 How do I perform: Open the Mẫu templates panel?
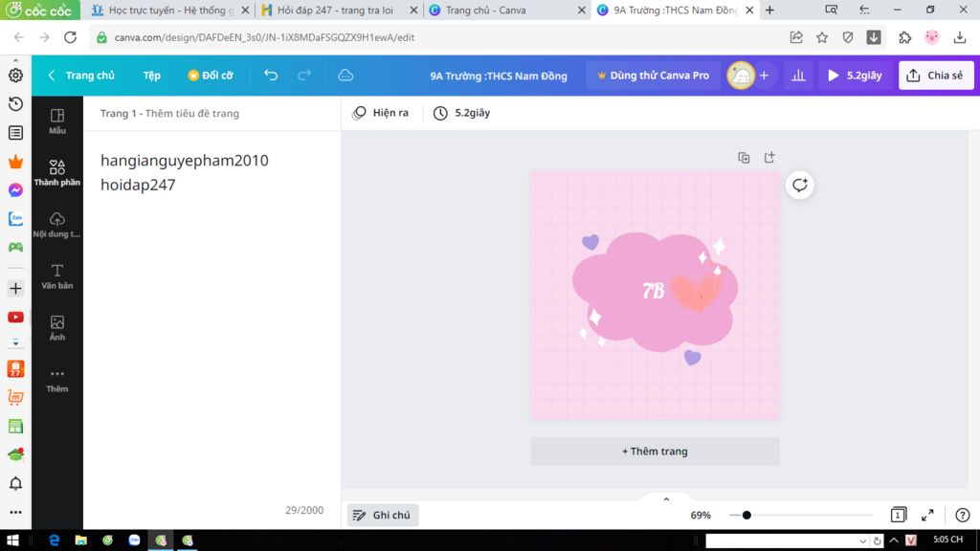[56, 121]
